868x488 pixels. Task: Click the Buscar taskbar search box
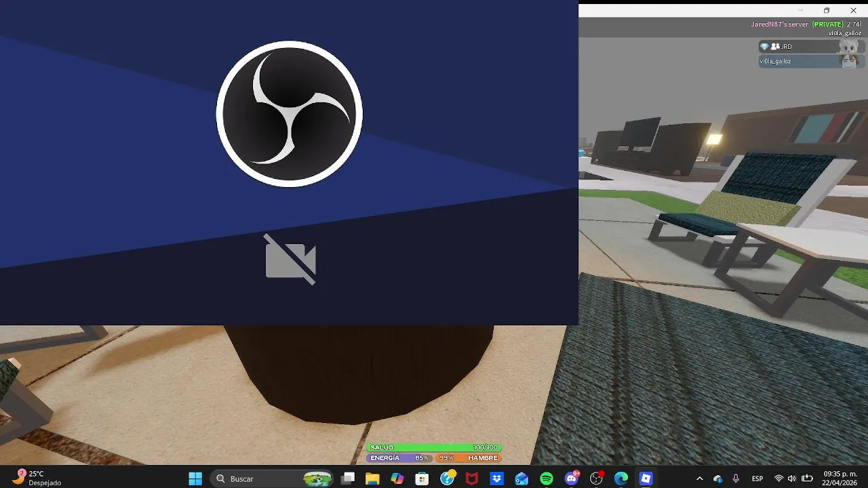click(x=273, y=479)
